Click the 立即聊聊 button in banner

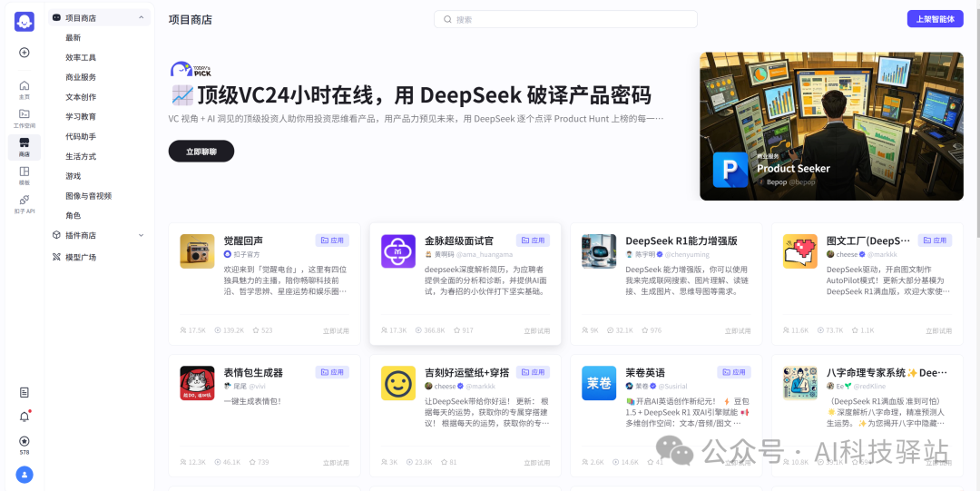201,152
